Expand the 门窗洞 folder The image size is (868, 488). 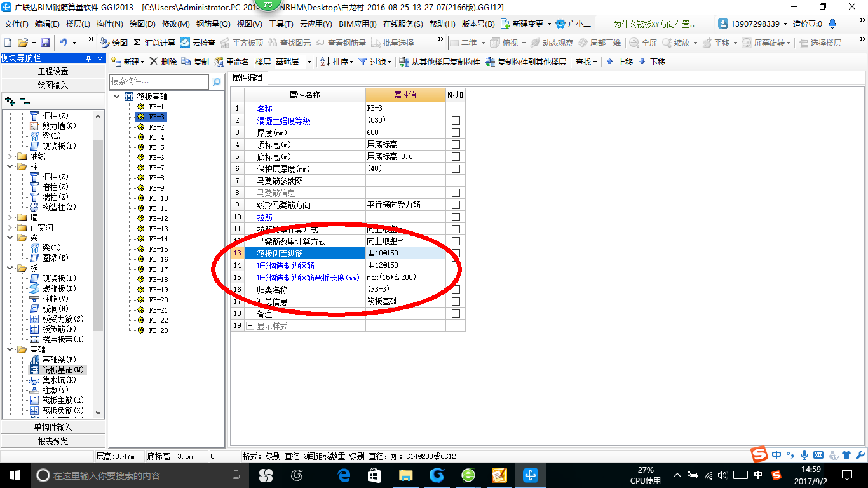coord(9,227)
